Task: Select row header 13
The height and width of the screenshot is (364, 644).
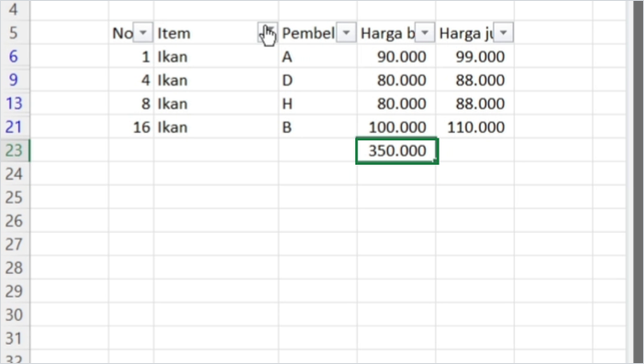Action: (15, 104)
